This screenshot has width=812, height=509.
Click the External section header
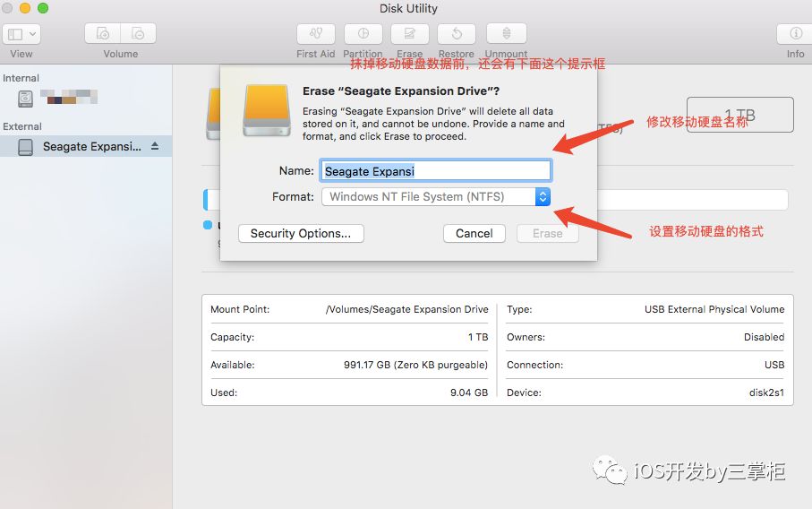pyautogui.click(x=22, y=126)
